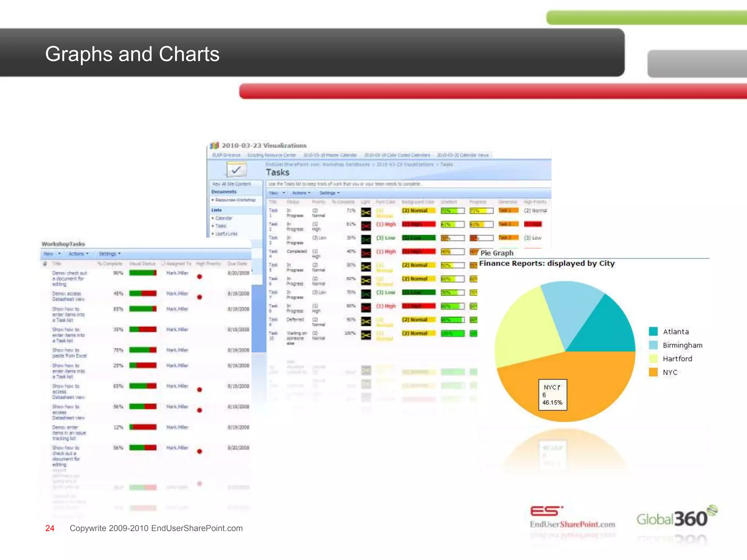
Task: Click the Light indicator icon for Task 9
Action: coord(366,321)
